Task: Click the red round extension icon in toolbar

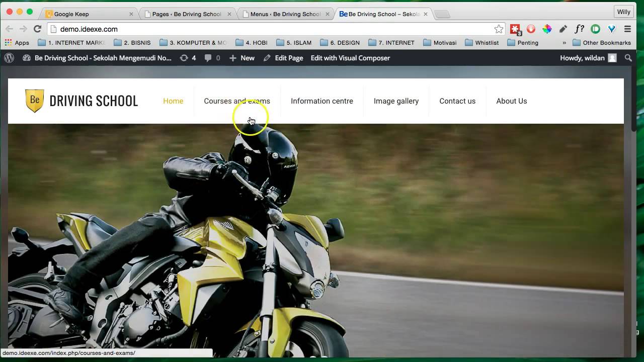Action: click(531, 29)
